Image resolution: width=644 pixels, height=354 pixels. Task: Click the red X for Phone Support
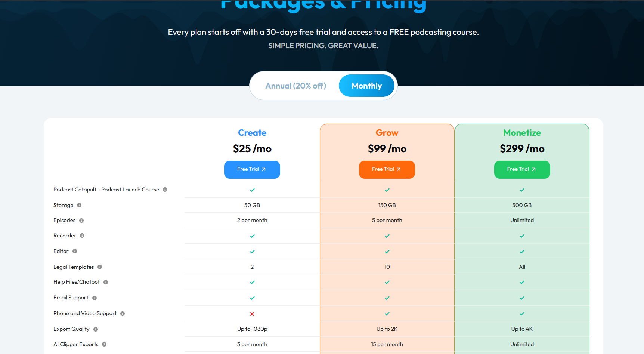tap(252, 314)
